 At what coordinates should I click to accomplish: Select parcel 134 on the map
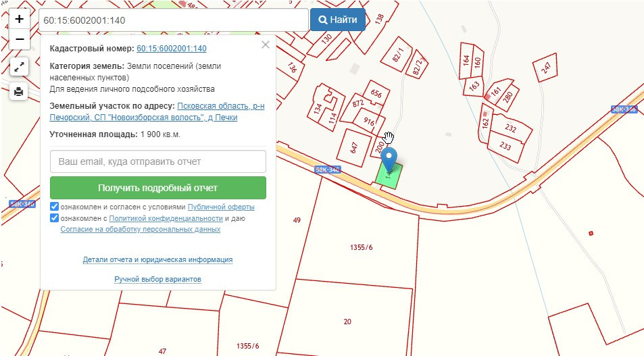(317, 109)
